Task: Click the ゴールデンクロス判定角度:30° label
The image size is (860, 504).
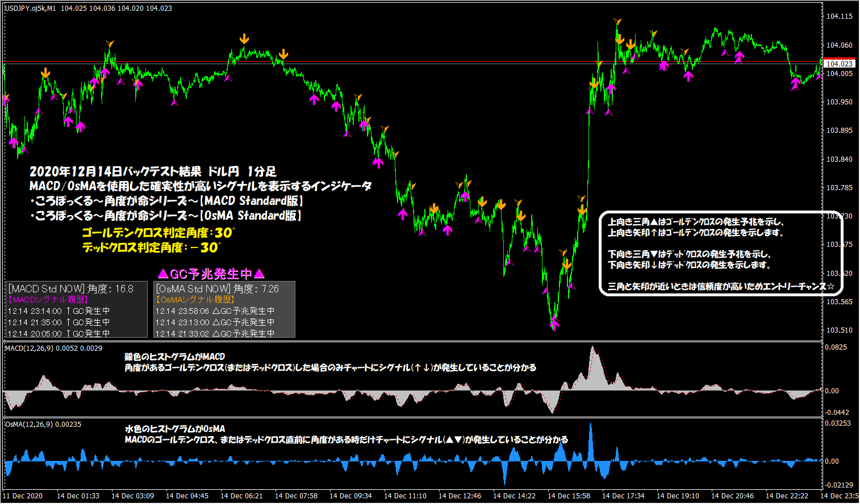Action: click(158, 233)
